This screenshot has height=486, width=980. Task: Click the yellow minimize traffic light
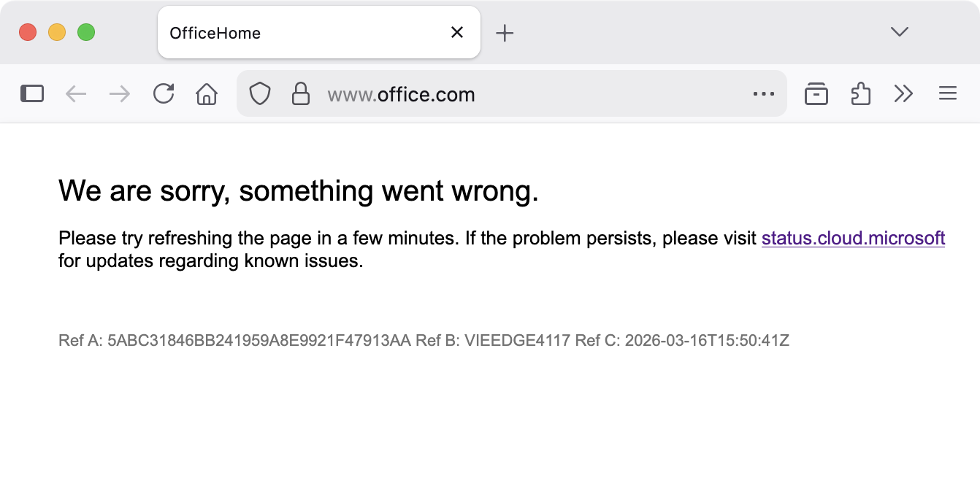[57, 32]
